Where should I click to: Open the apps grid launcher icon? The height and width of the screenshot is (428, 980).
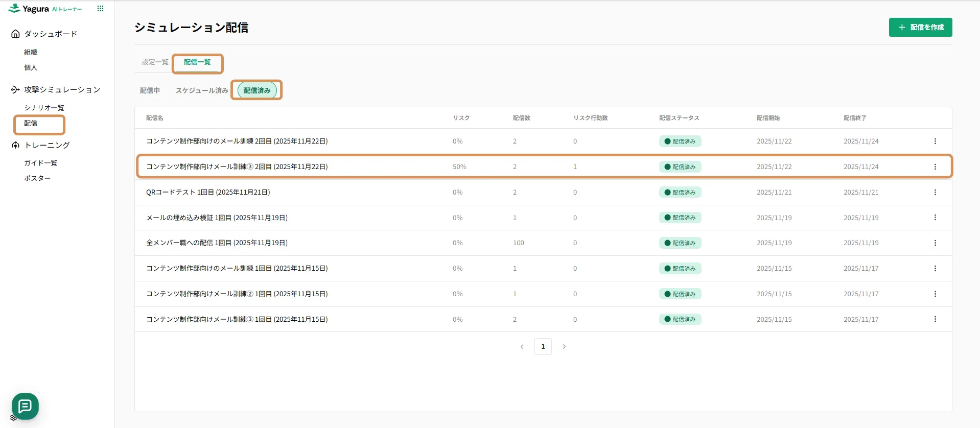[100, 9]
